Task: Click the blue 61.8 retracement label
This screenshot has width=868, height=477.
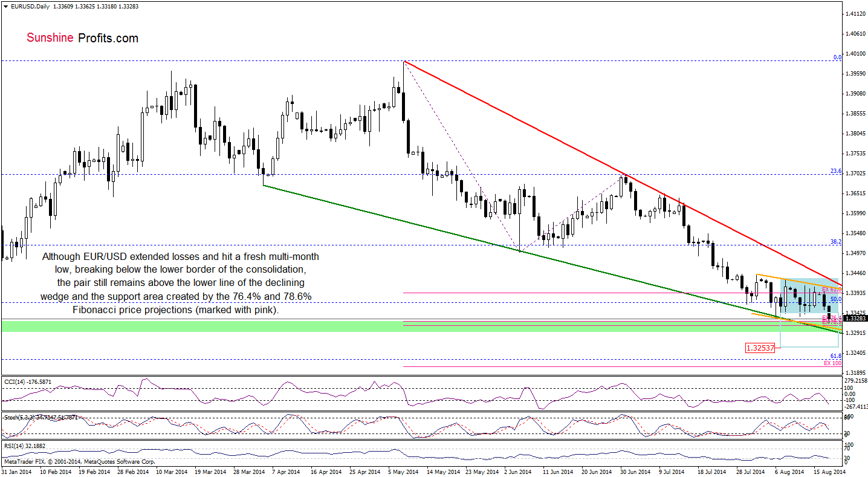Action: (x=837, y=356)
